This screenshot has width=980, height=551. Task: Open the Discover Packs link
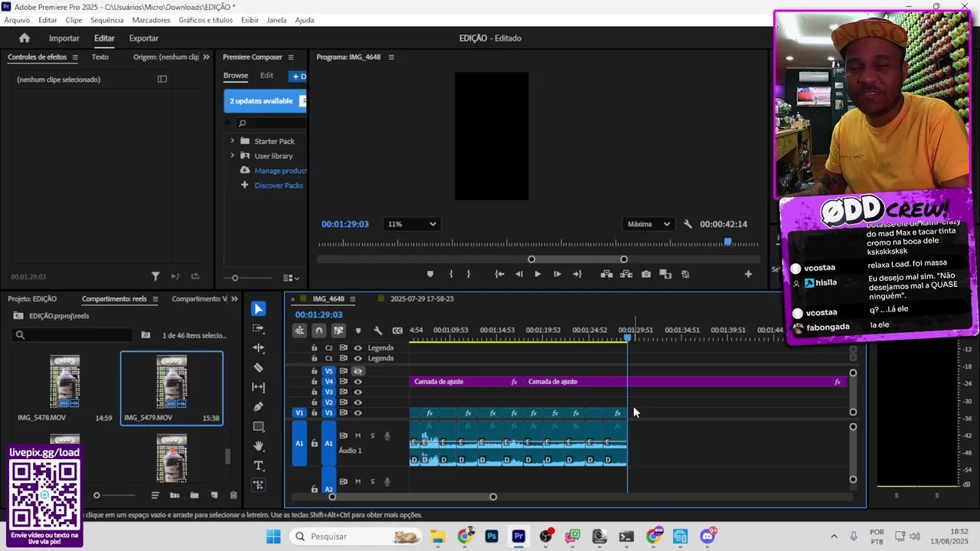click(x=279, y=185)
